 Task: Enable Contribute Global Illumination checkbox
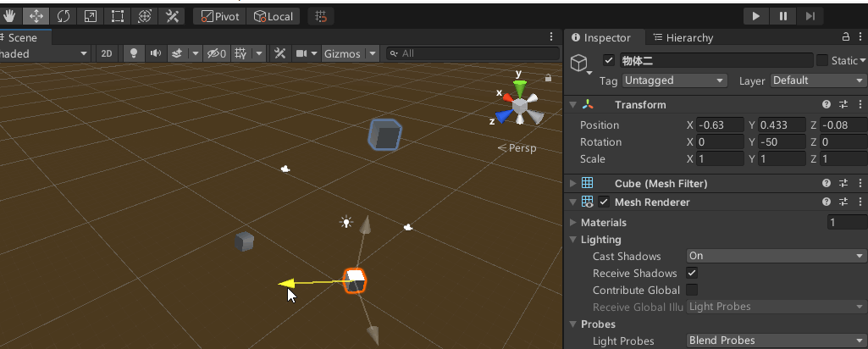pyautogui.click(x=692, y=290)
